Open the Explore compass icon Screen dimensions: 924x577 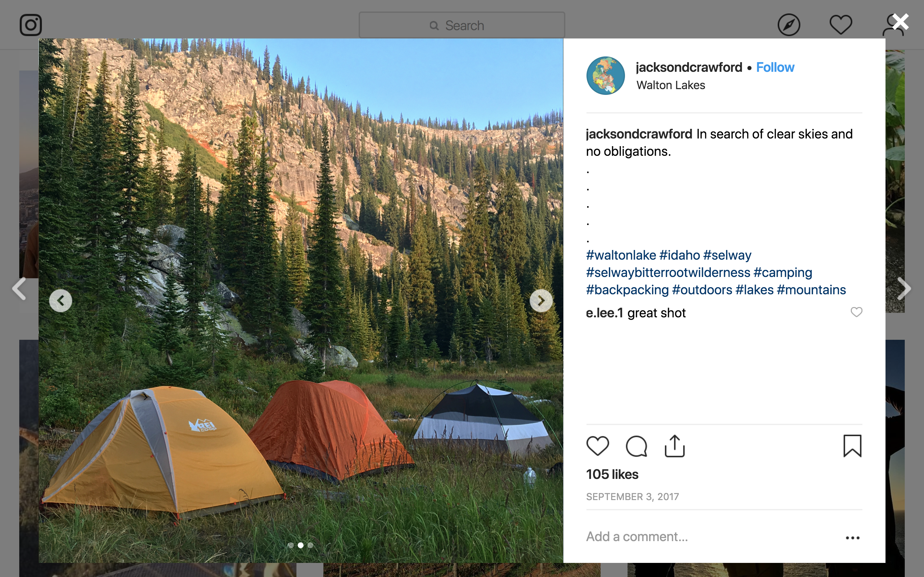[x=789, y=25]
